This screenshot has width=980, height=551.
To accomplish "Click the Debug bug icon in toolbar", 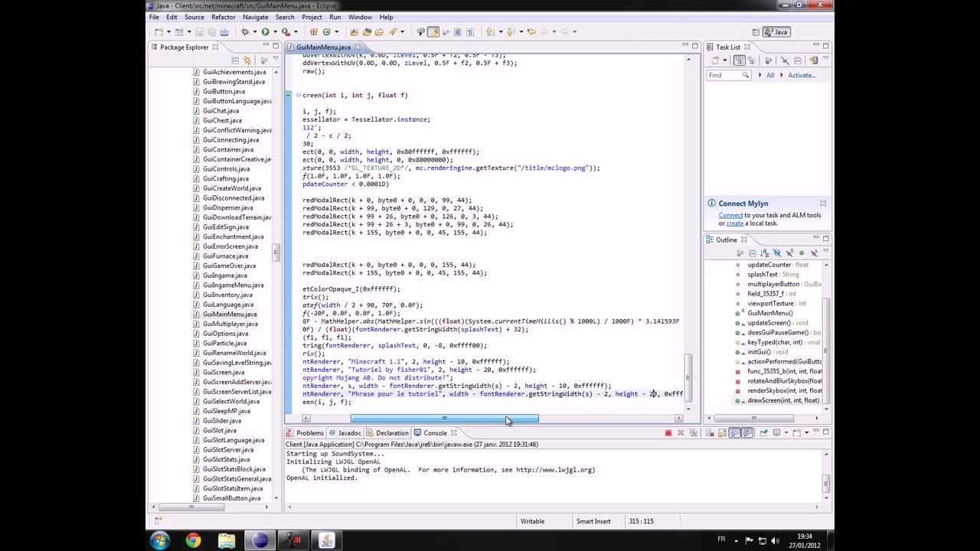I will (245, 31).
